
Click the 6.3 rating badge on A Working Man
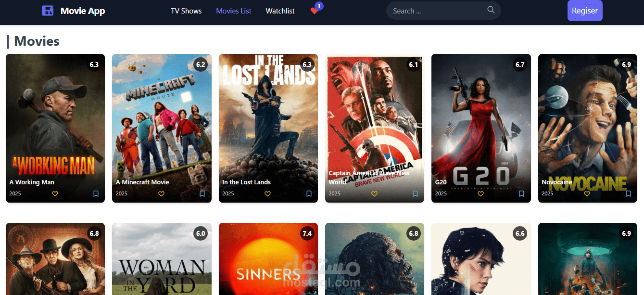94,64
